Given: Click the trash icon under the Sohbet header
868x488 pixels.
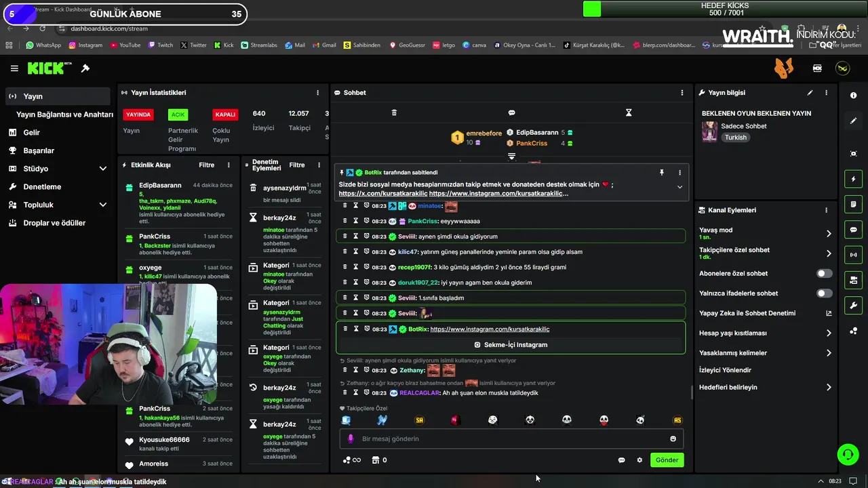Looking at the screenshot, I should tap(394, 113).
